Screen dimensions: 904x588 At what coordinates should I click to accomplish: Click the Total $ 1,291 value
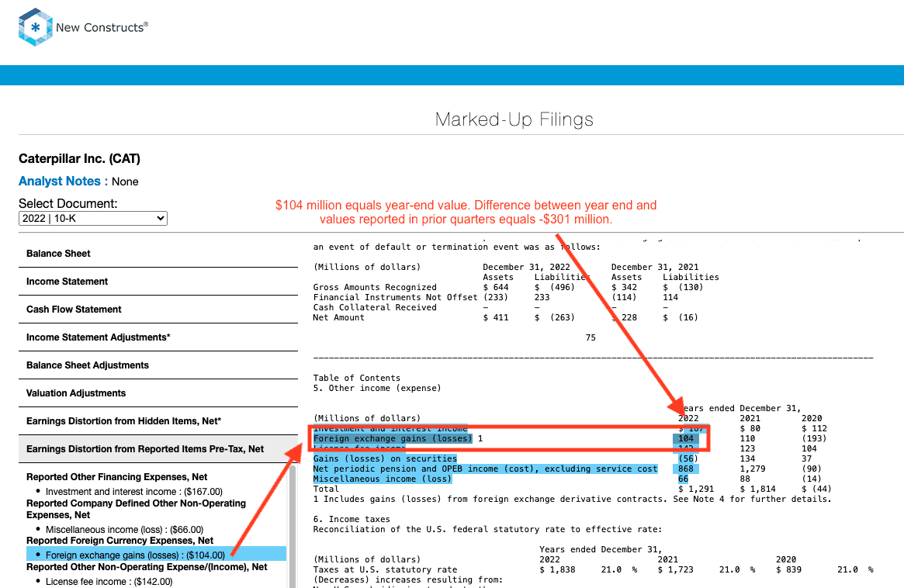pos(697,489)
